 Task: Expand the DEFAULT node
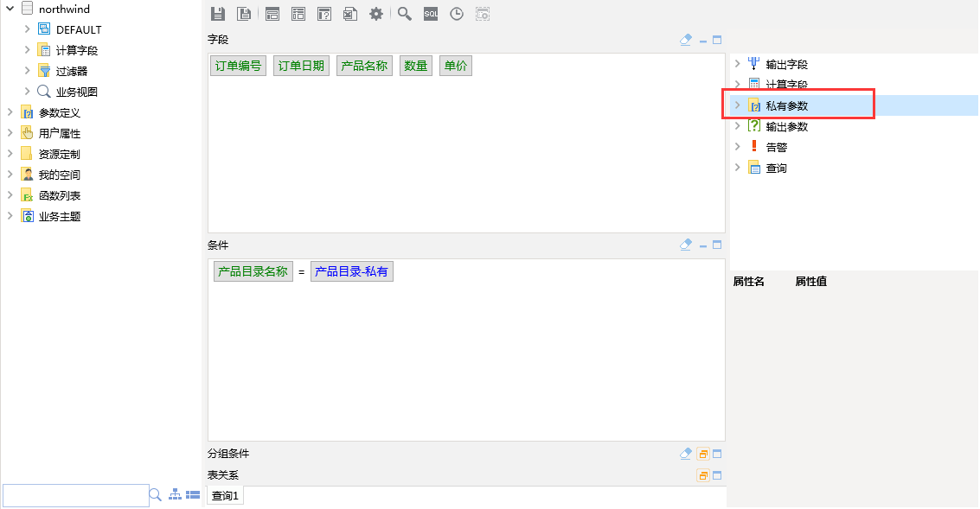27,29
